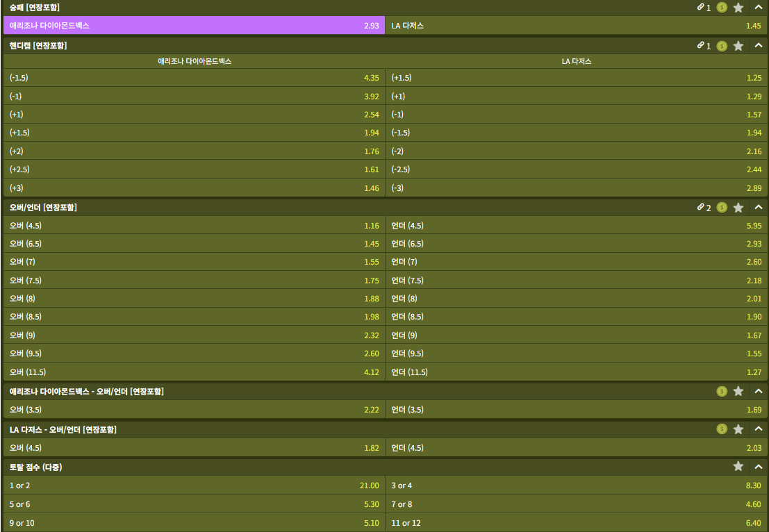
Task: Choose 오버 (6.5) at 1.45
Action: click(195, 244)
